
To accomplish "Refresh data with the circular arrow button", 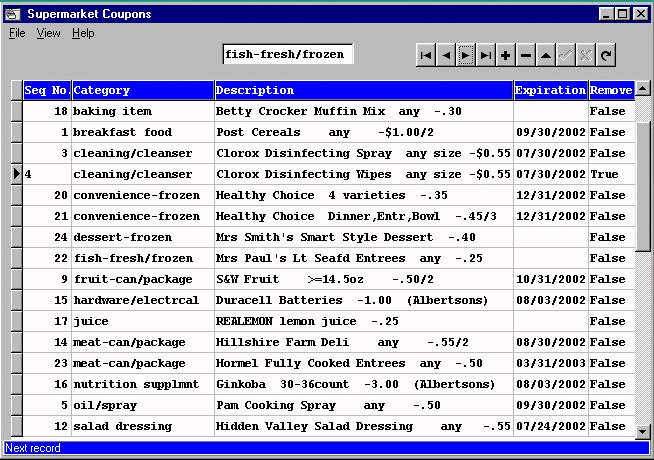I will (606, 55).
